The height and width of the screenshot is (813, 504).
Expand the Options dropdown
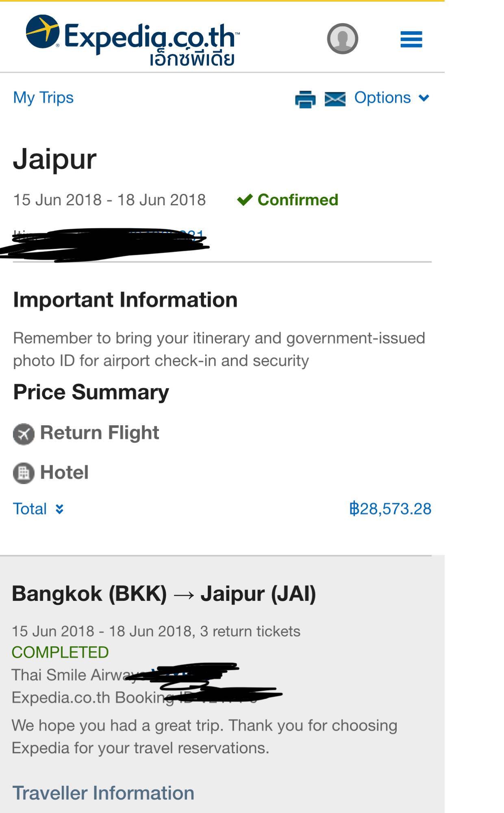point(392,98)
